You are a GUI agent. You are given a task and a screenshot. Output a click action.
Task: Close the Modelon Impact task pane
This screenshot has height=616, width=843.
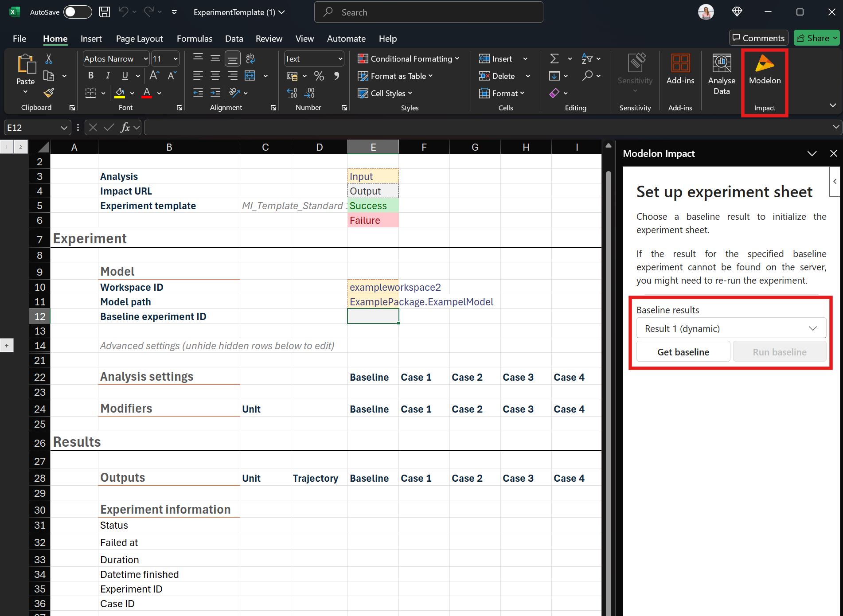tap(833, 153)
